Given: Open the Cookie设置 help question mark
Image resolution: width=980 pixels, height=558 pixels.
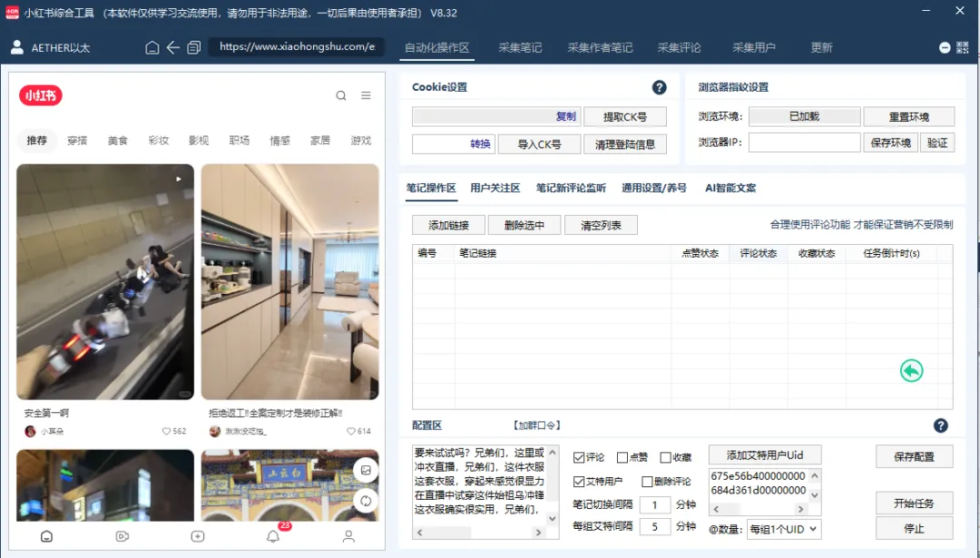Looking at the screenshot, I should 660,87.
